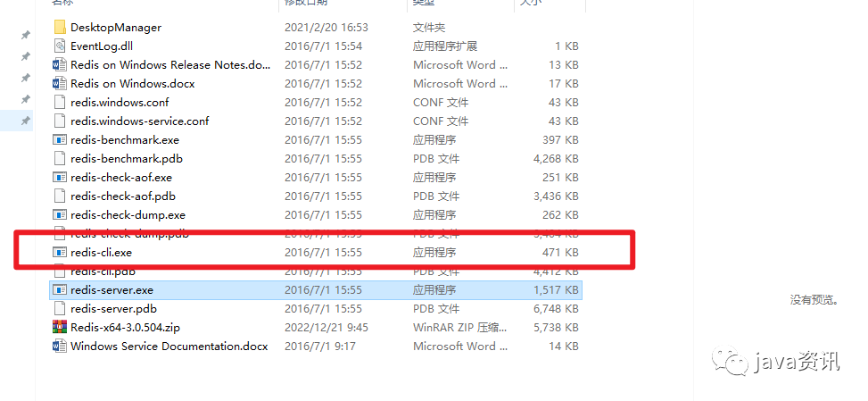Click the size value 1,517 KB
The height and width of the screenshot is (401, 868).
(556, 289)
